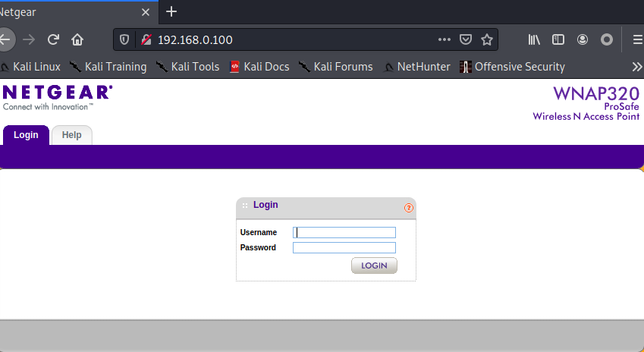Open the tracking protection shield
The height and width of the screenshot is (352, 644).
tap(124, 40)
